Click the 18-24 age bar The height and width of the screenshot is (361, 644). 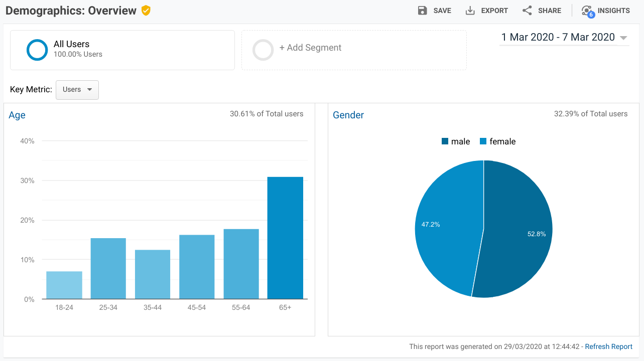click(x=64, y=285)
